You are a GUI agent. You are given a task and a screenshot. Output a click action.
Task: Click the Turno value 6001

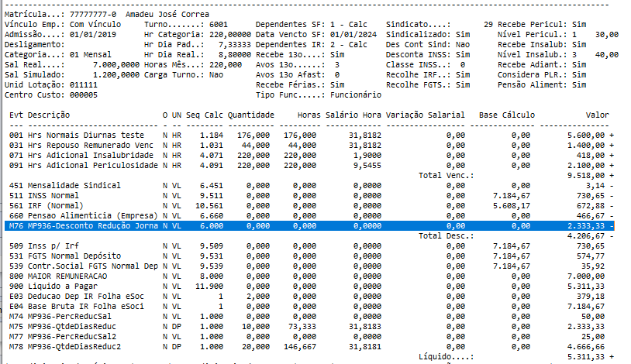pos(219,25)
